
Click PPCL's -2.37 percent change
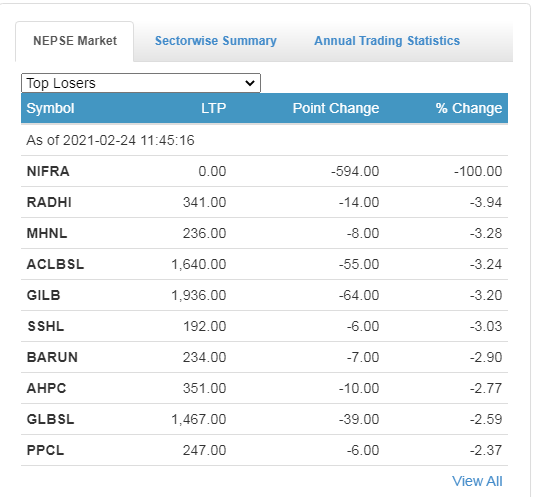(486, 450)
